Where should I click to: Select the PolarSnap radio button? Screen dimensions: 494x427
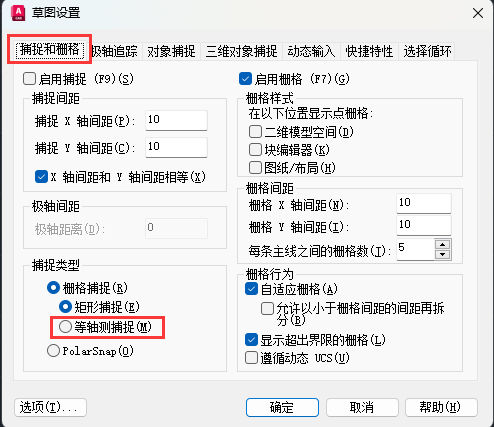tap(53, 351)
